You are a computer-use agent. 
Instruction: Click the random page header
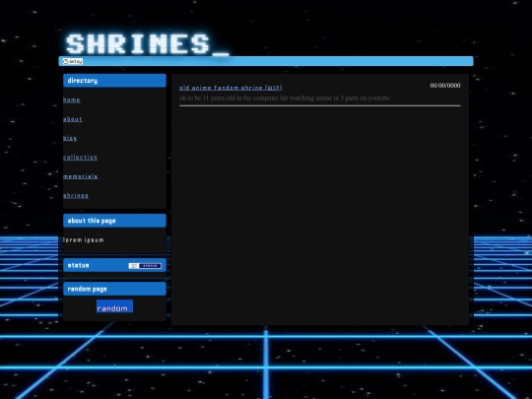(114, 289)
